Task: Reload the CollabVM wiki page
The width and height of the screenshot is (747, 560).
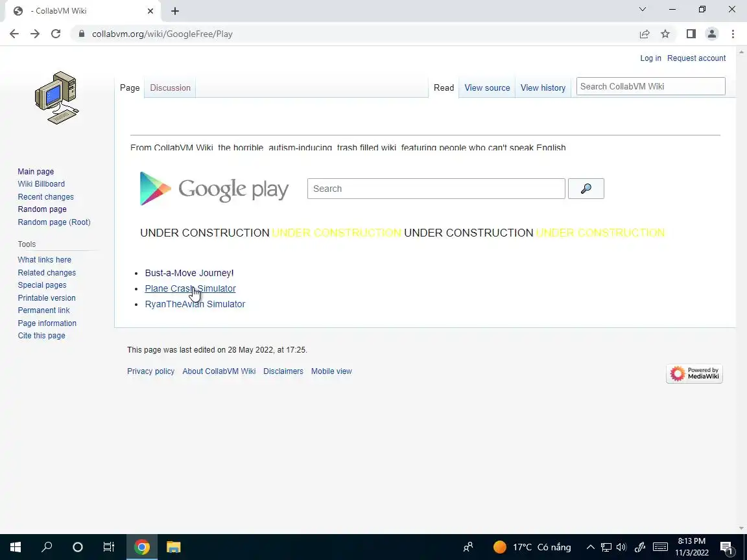Action: pyautogui.click(x=56, y=34)
